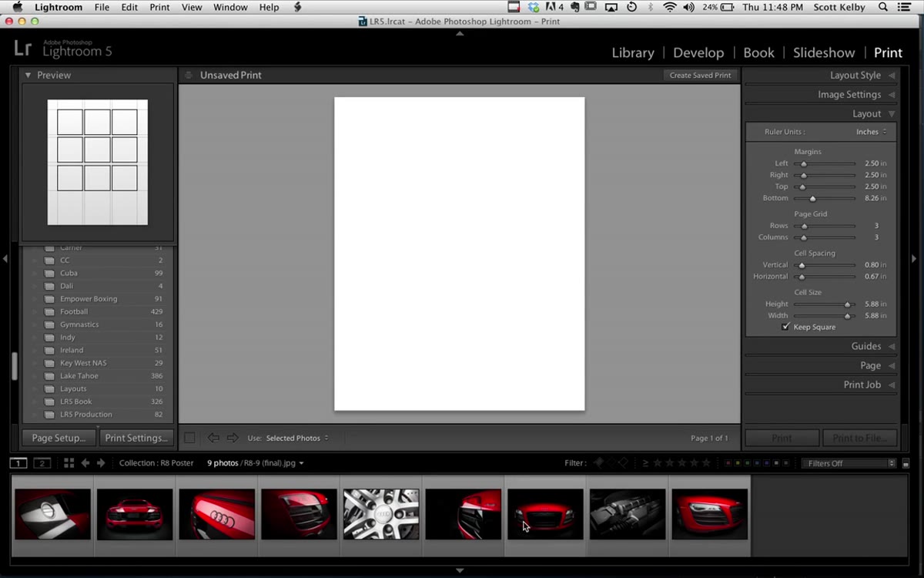Show the next page with the toolbar right arrow
Screen dimensions: 924x578
point(233,438)
